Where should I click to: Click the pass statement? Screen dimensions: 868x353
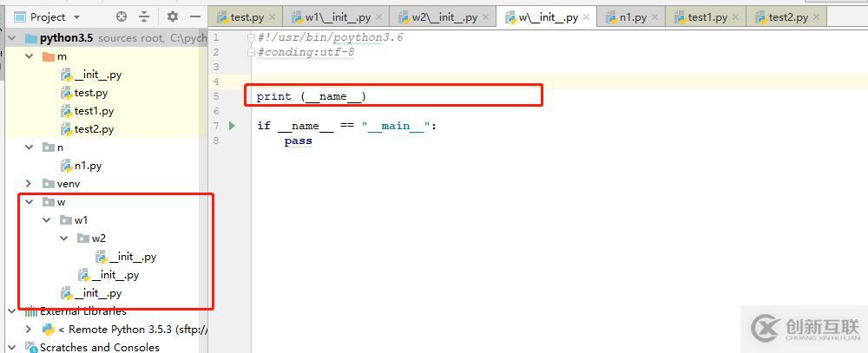click(299, 141)
